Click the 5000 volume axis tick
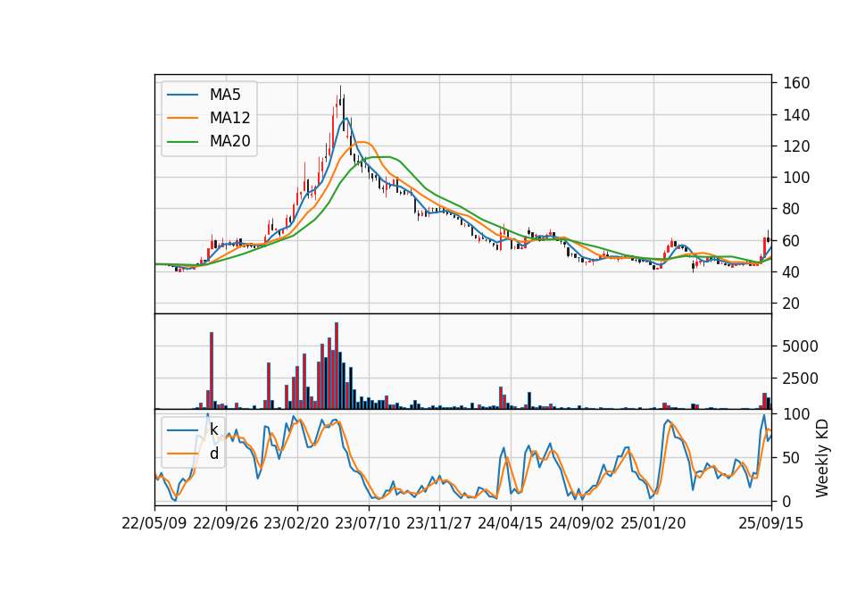 tap(801, 346)
